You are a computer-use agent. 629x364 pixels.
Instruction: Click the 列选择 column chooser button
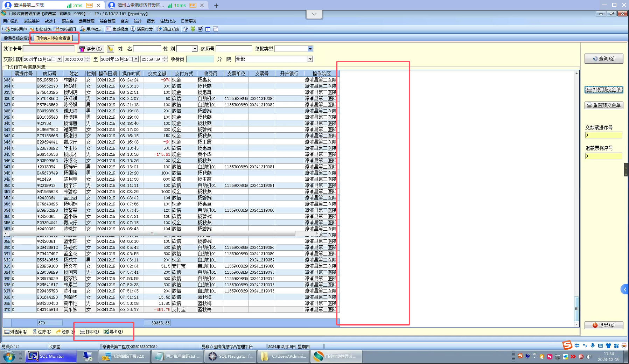tap(16, 331)
